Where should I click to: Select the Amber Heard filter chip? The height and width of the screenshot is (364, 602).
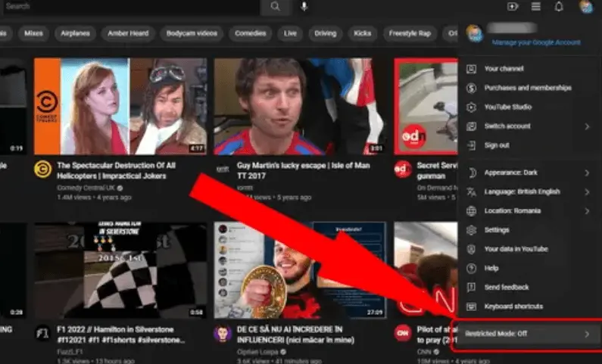coord(128,33)
